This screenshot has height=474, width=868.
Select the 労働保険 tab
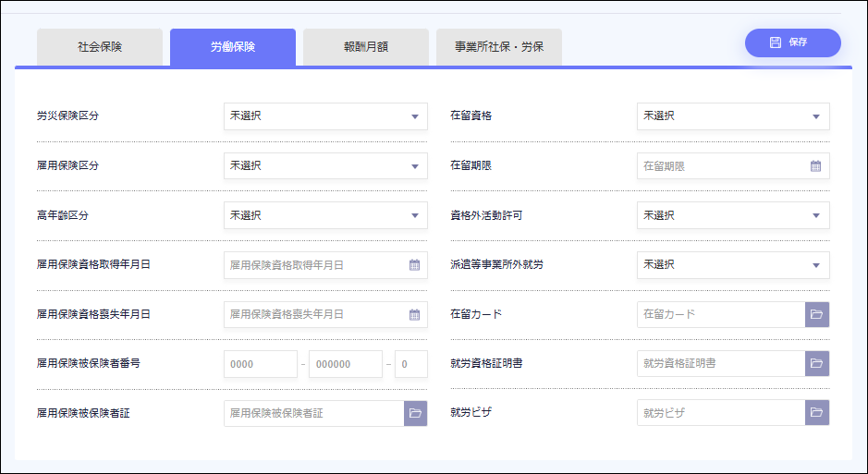[x=233, y=47]
